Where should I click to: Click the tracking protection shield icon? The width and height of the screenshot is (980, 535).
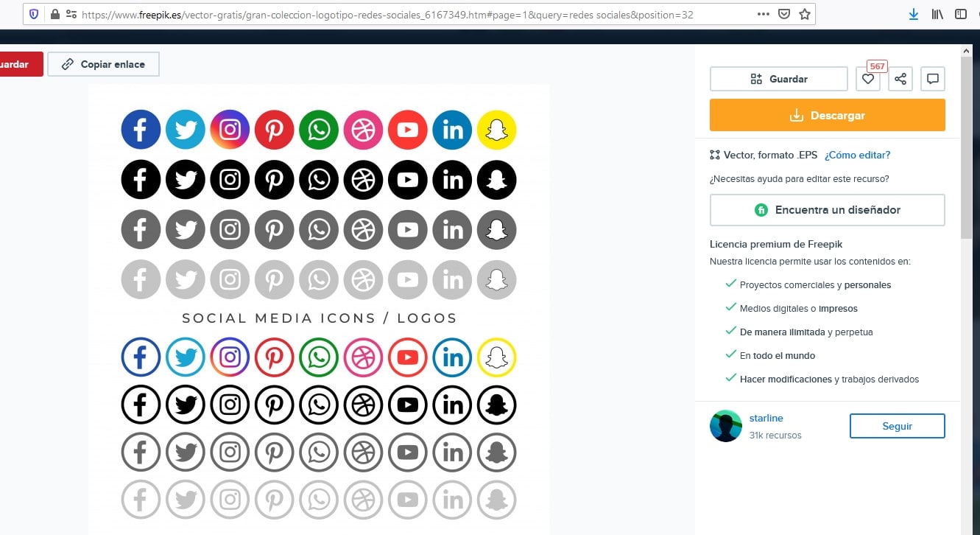click(x=35, y=14)
